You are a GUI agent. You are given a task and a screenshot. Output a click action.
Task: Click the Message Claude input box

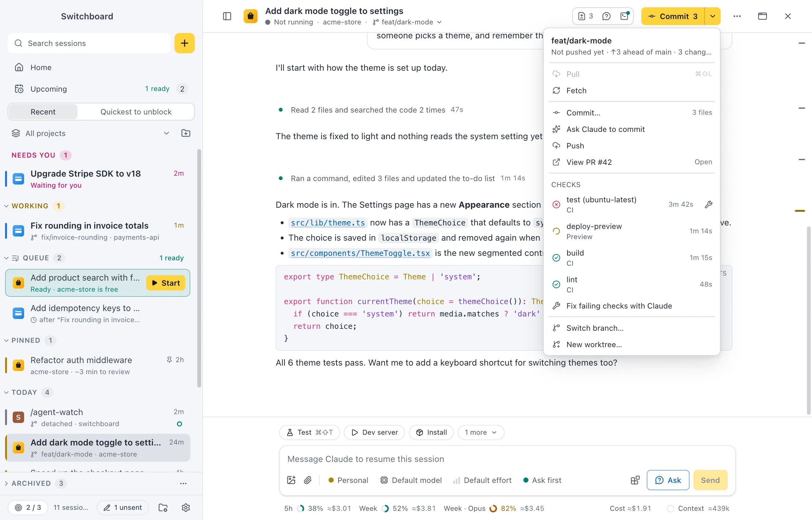click(x=507, y=459)
